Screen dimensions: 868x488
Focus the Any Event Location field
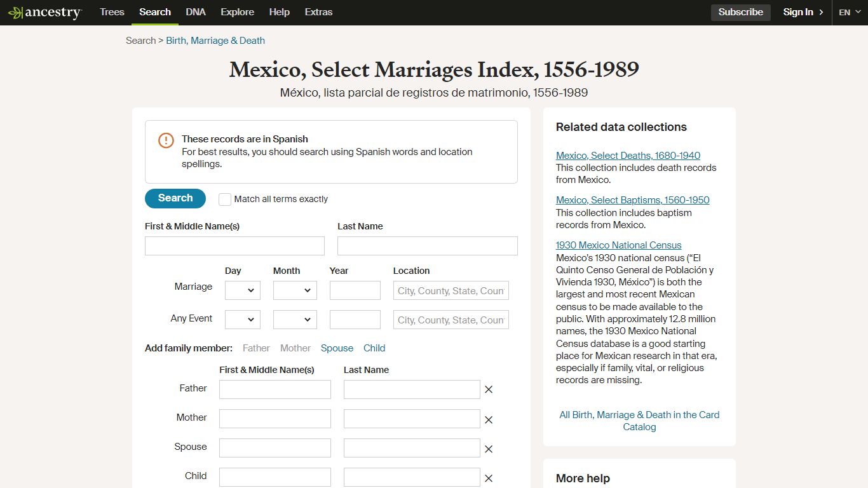click(451, 320)
